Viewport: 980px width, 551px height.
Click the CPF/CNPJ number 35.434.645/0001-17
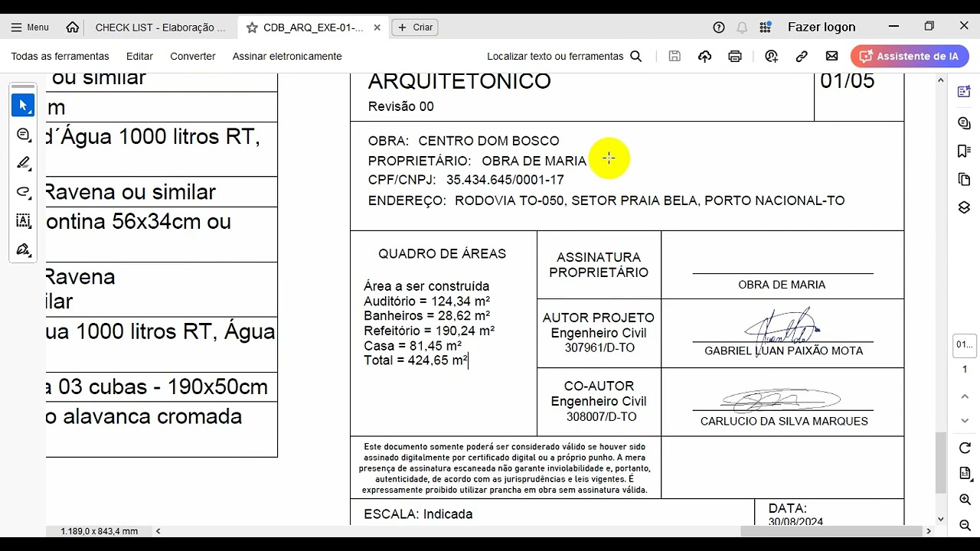(x=505, y=180)
